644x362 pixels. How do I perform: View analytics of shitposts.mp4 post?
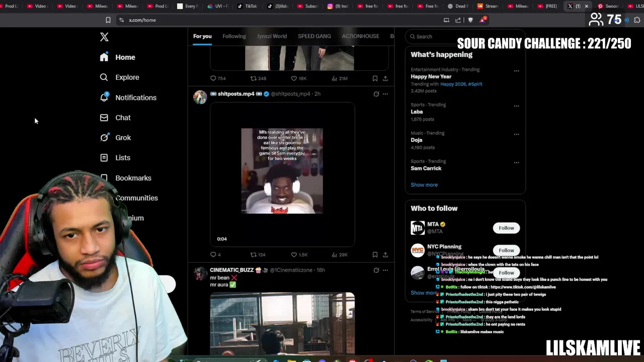(x=340, y=255)
